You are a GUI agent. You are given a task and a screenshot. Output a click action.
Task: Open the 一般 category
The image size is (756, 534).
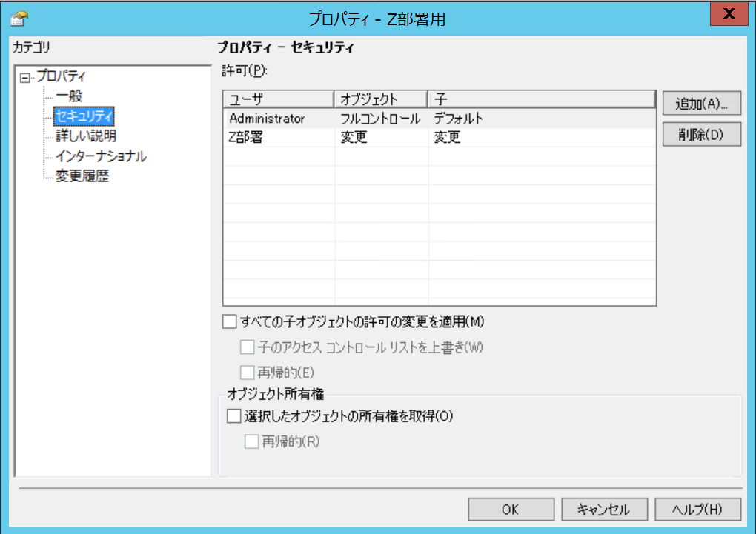tap(69, 96)
